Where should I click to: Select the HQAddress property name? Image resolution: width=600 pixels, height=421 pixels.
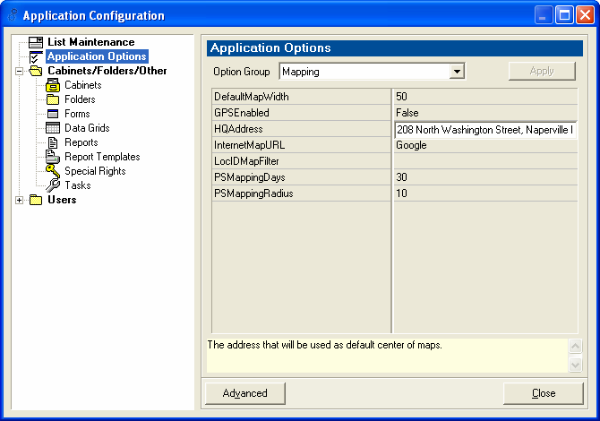point(238,129)
